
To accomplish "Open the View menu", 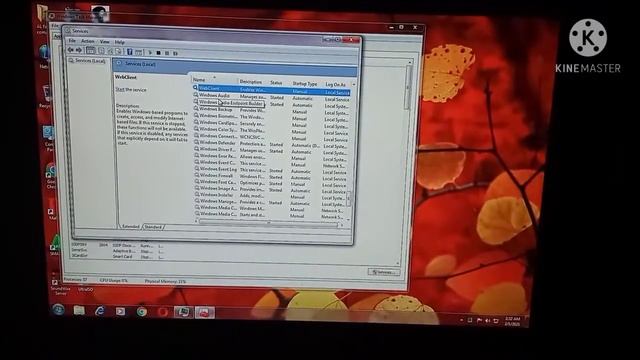I will click(104, 42).
